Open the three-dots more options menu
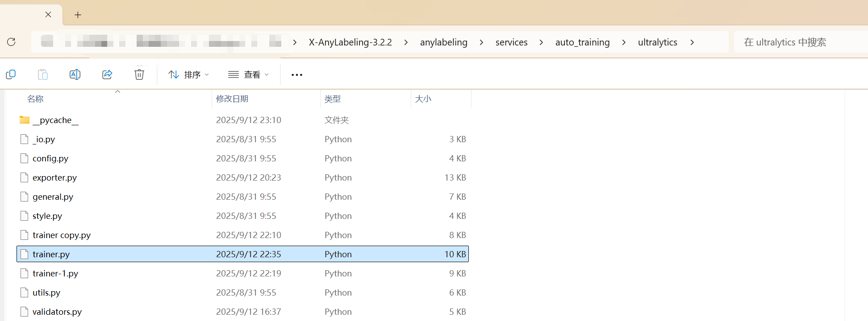The image size is (868, 321). [x=297, y=75]
